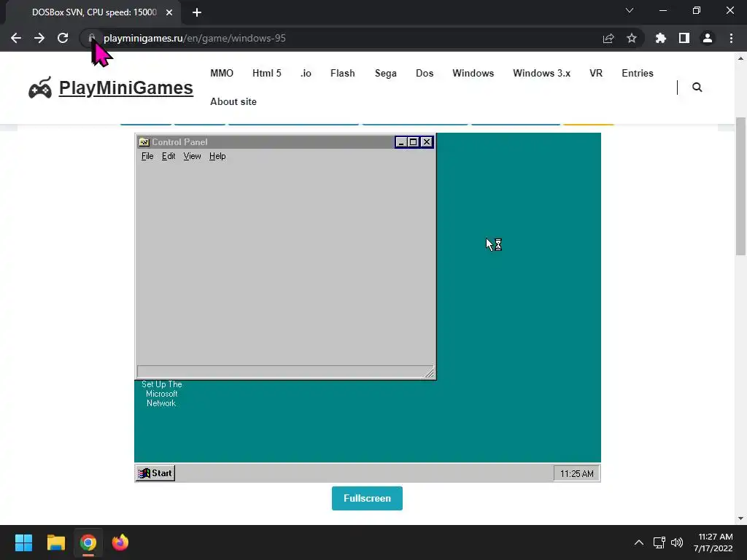Screen dimensions: 747x560
Task: Open the Control Panel Edit menu
Action: pos(169,156)
